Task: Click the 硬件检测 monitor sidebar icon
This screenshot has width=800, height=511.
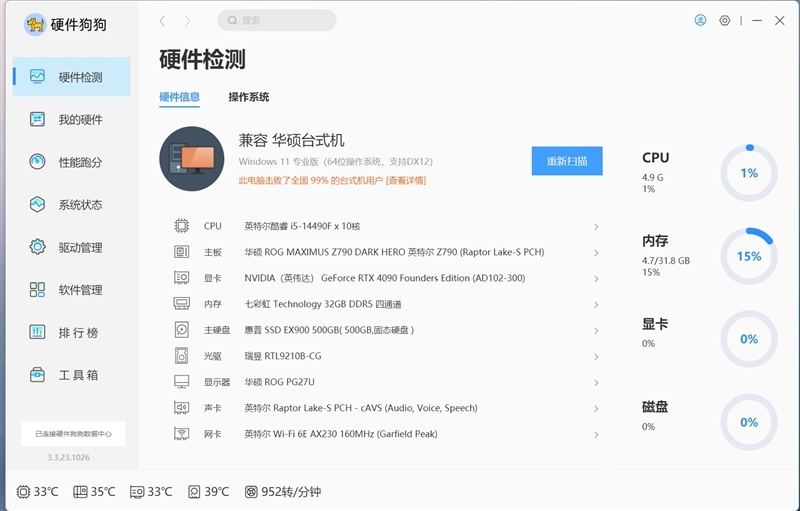Action: tap(37, 76)
